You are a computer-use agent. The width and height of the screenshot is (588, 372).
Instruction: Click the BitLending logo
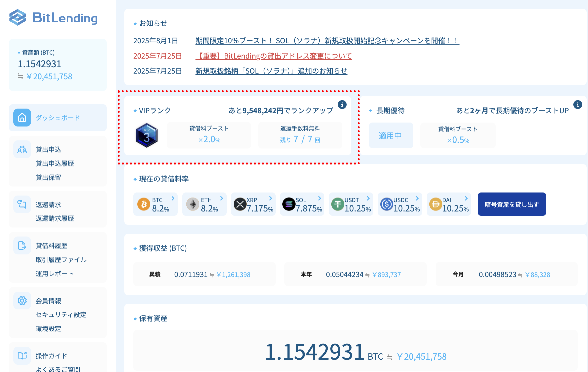53,17
